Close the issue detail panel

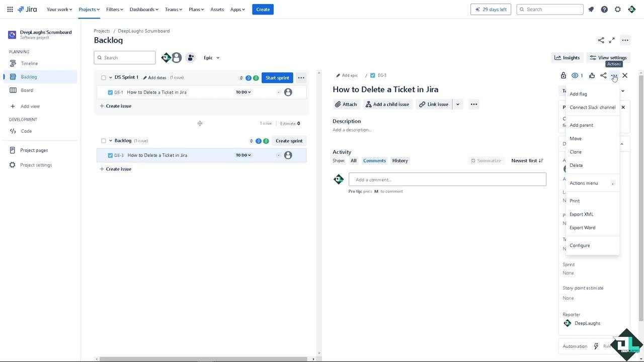[x=625, y=75]
